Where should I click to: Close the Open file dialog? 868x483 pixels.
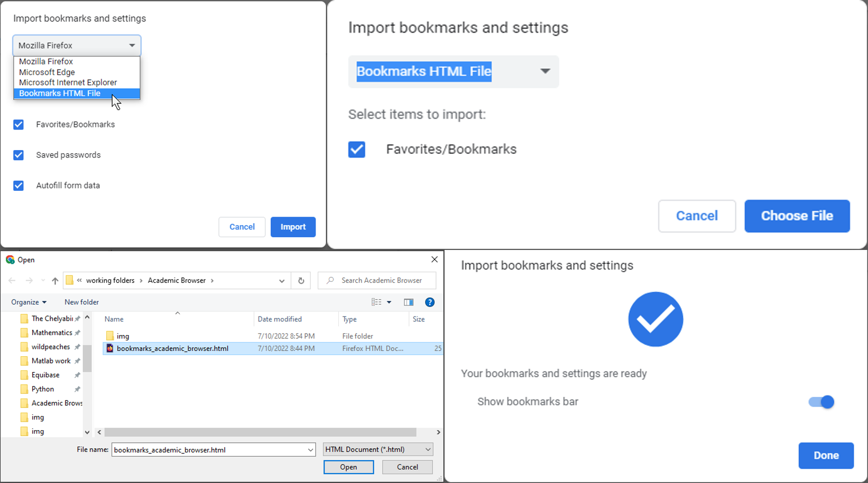(x=435, y=259)
